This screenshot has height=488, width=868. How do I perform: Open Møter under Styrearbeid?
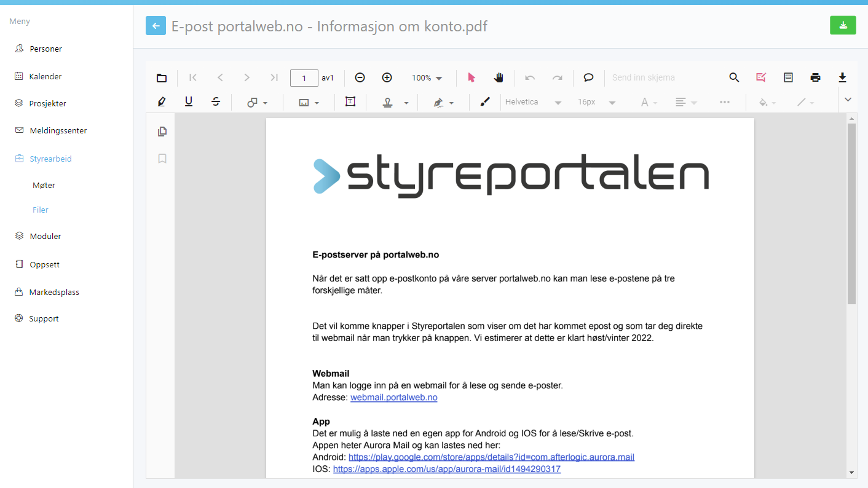[x=44, y=185]
